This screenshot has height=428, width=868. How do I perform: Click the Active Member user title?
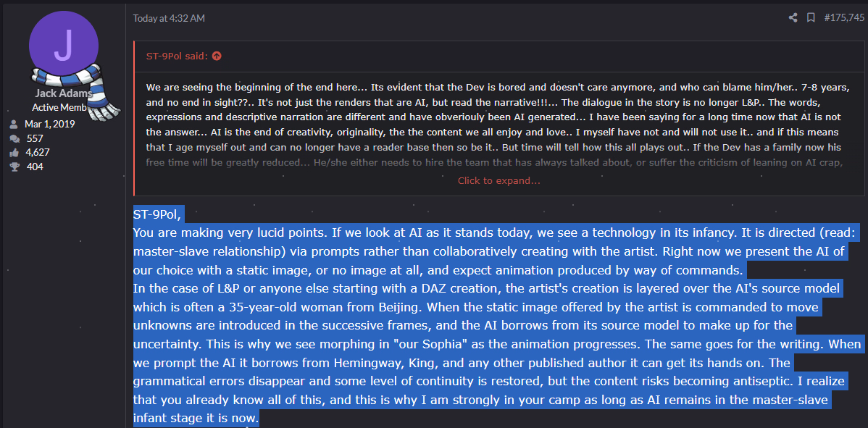tap(59, 108)
